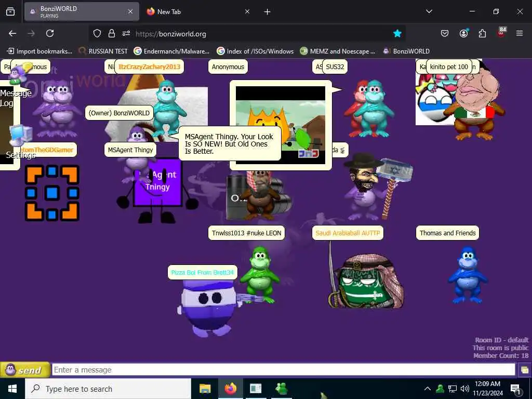Click the green user tray icon

tap(440, 389)
